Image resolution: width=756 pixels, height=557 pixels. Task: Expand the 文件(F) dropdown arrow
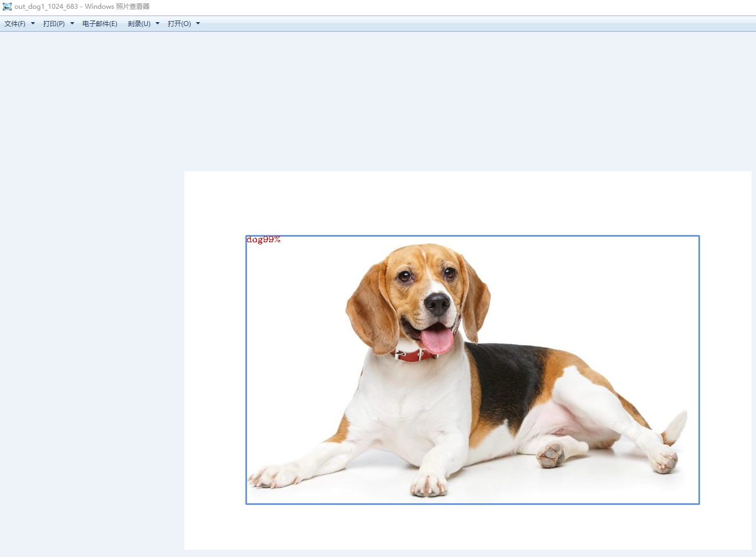coord(33,24)
